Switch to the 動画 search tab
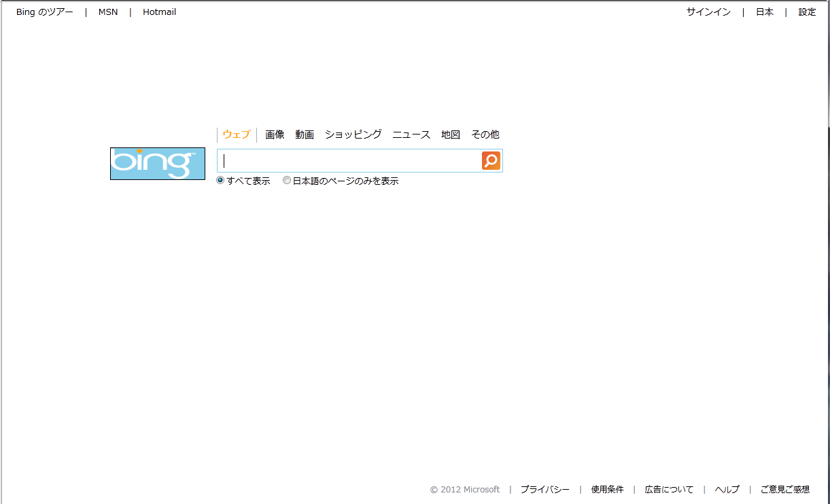This screenshot has height=504, width=830. coord(305,134)
